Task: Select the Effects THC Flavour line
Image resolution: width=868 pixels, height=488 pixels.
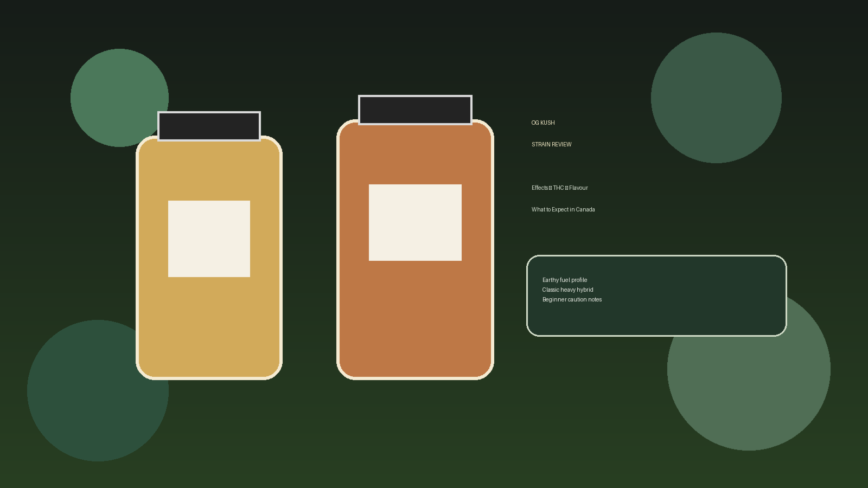Action: [x=559, y=188]
